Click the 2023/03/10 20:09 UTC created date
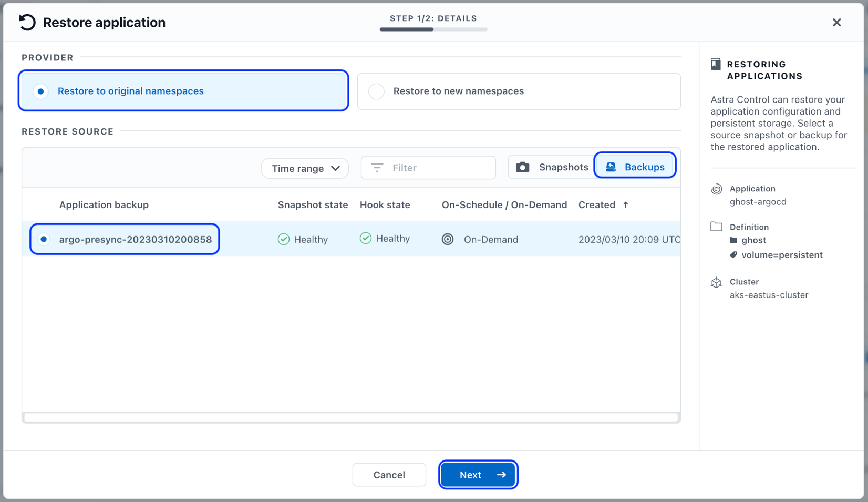This screenshot has height=502, width=868. coord(629,239)
